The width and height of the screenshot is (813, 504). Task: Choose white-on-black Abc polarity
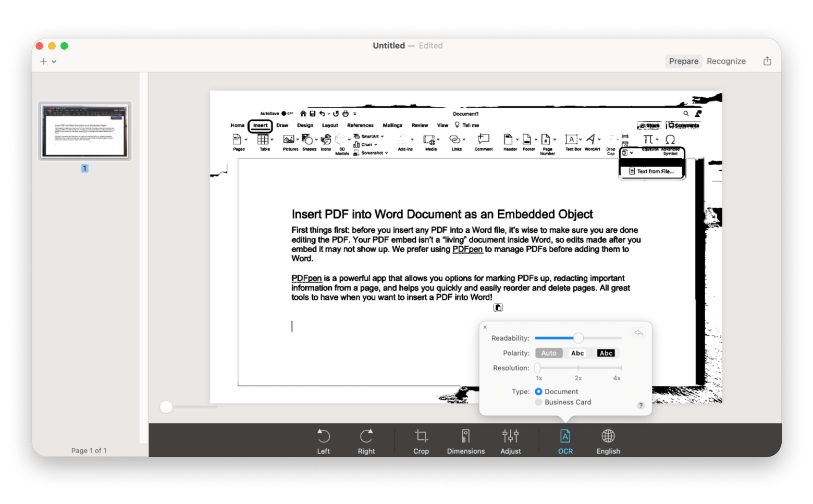tap(606, 353)
